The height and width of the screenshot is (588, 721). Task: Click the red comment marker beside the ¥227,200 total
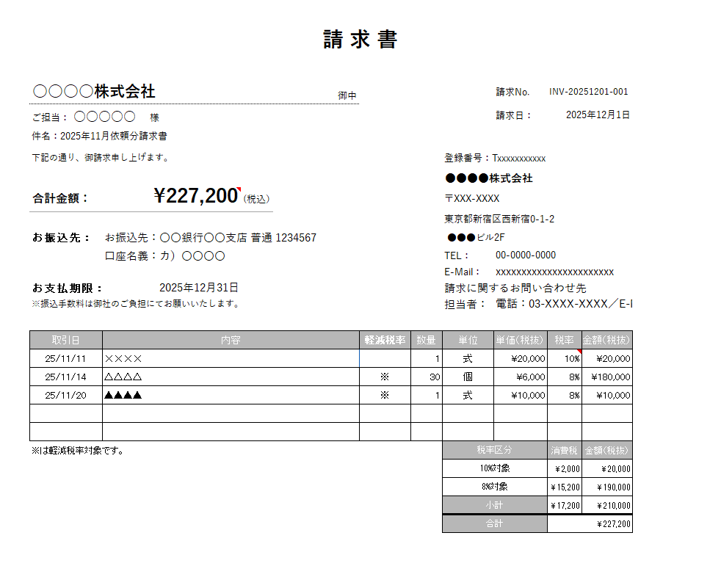point(239,189)
